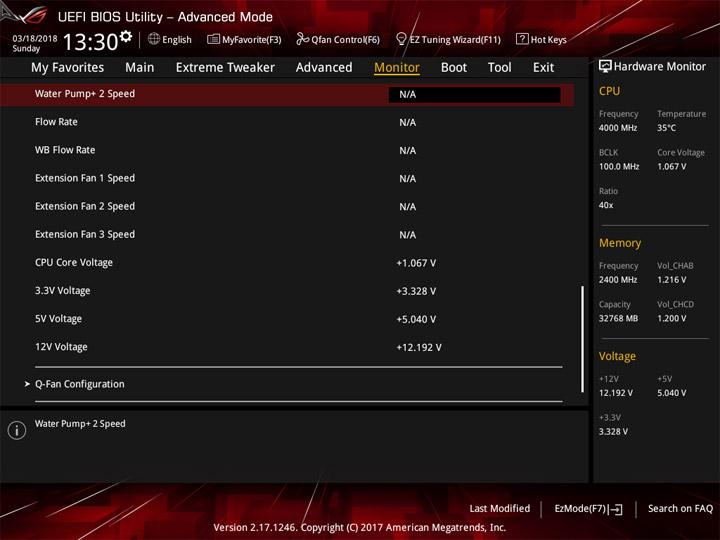Switch to the Main tab
The width and height of the screenshot is (720, 540).
click(x=140, y=68)
